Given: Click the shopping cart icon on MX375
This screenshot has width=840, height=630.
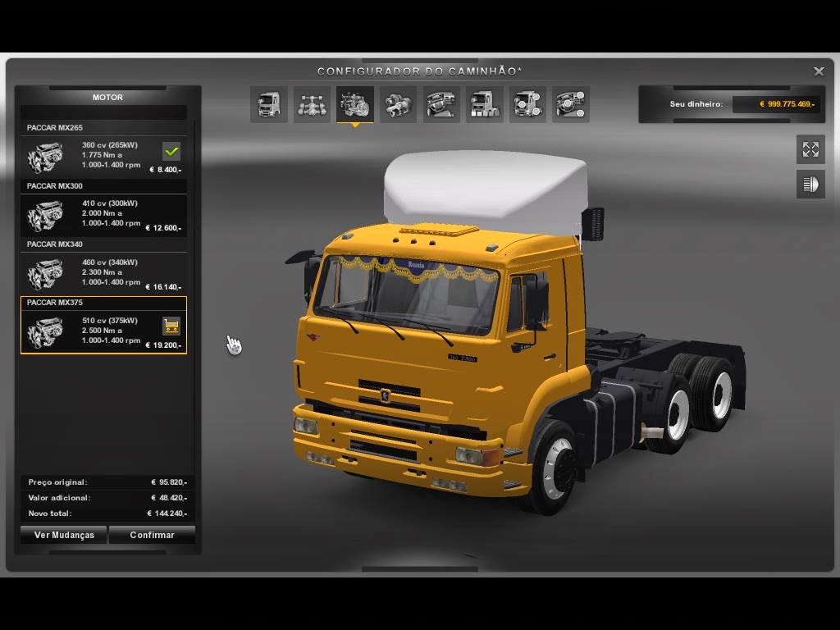Looking at the screenshot, I should click(171, 326).
